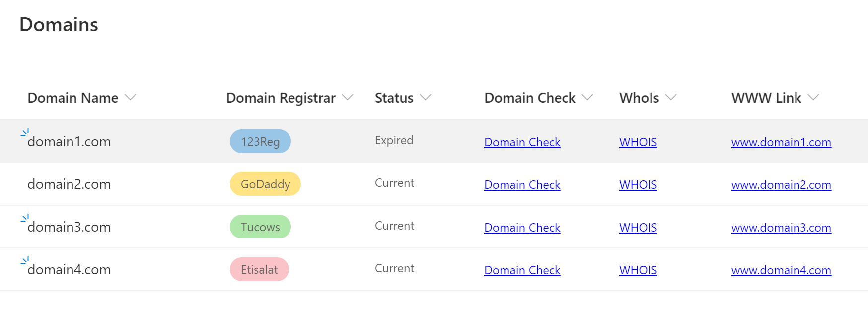Open the Domain Registrar column dropdown

(x=348, y=98)
